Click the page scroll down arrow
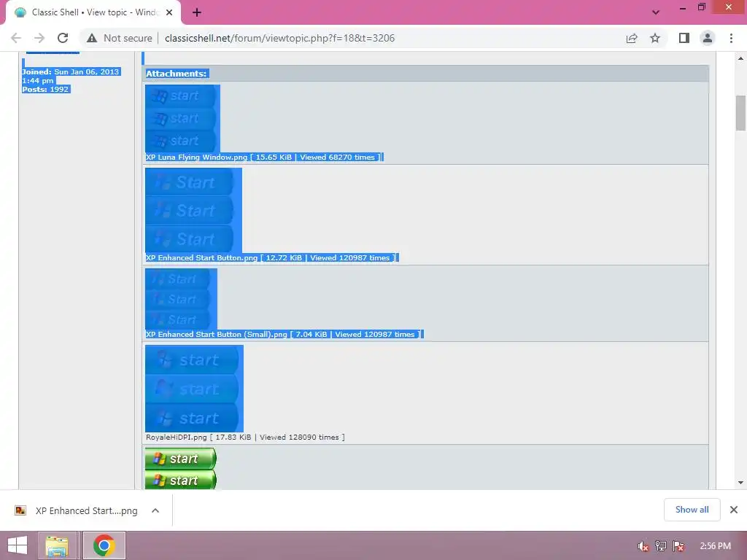The height and width of the screenshot is (560, 747). (x=741, y=483)
